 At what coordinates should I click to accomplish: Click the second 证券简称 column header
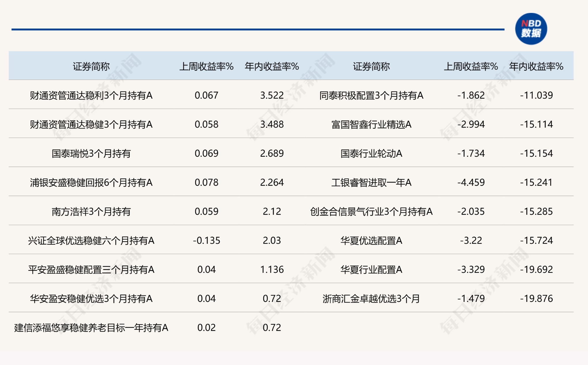tap(371, 67)
